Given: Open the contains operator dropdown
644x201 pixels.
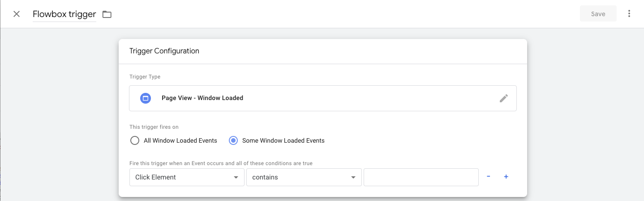Looking at the screenshot, I should tap(304, 177).
